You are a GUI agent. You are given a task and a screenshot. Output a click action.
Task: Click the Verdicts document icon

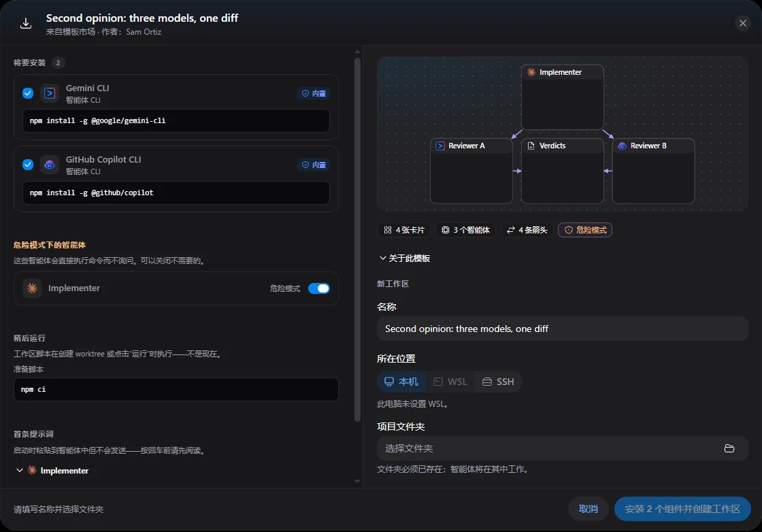[531, 146]
